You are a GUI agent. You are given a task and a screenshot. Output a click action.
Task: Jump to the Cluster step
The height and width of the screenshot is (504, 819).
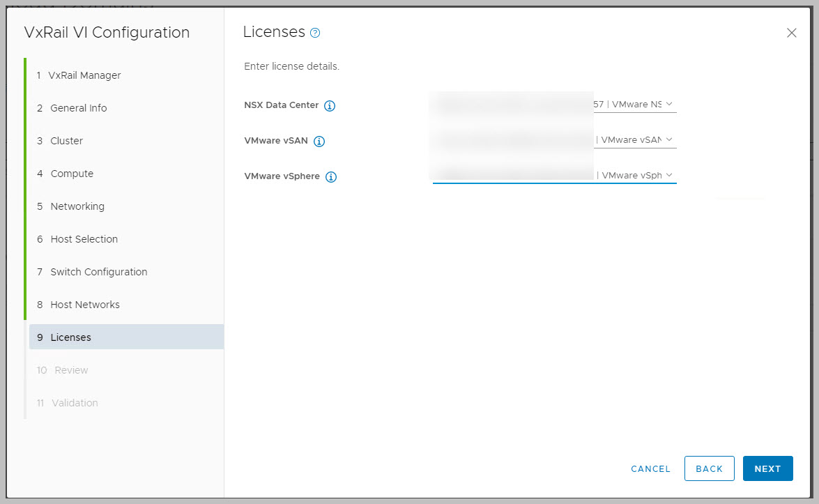(x=66, y=141)
